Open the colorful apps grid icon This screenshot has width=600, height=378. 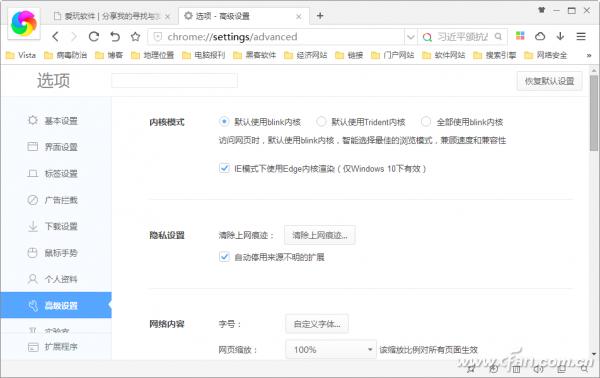520,36
